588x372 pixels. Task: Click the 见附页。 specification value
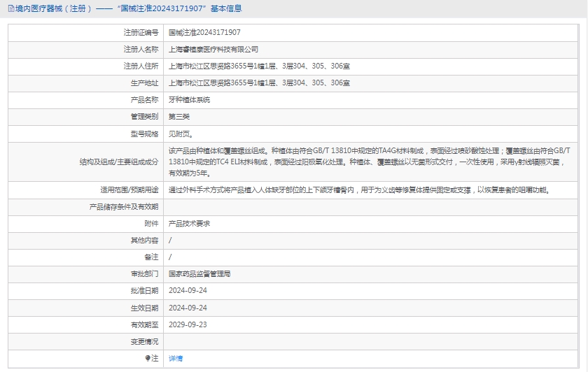181,134
